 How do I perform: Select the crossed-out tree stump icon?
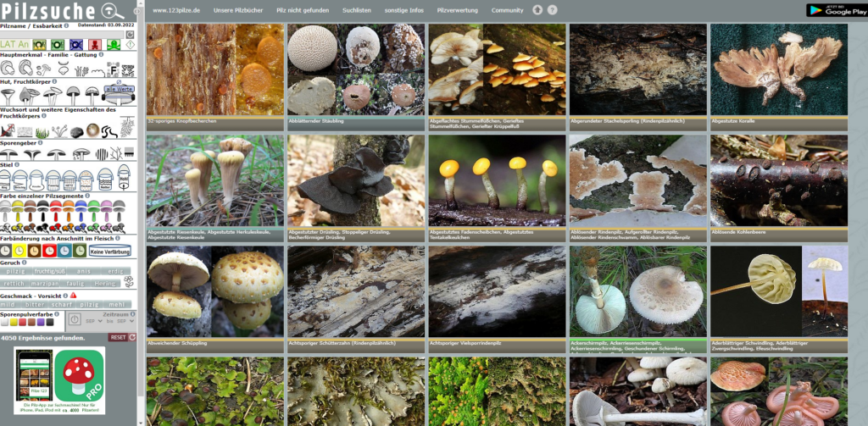(x=7, y=131)
